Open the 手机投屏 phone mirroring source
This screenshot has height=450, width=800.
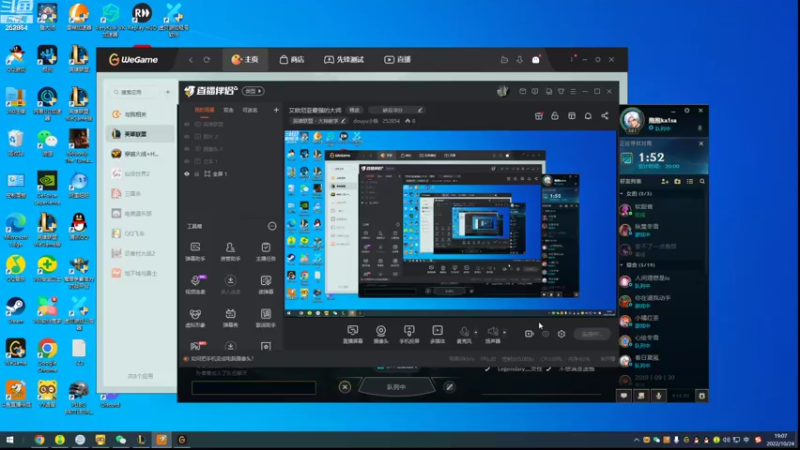click(x=409, y=334)
